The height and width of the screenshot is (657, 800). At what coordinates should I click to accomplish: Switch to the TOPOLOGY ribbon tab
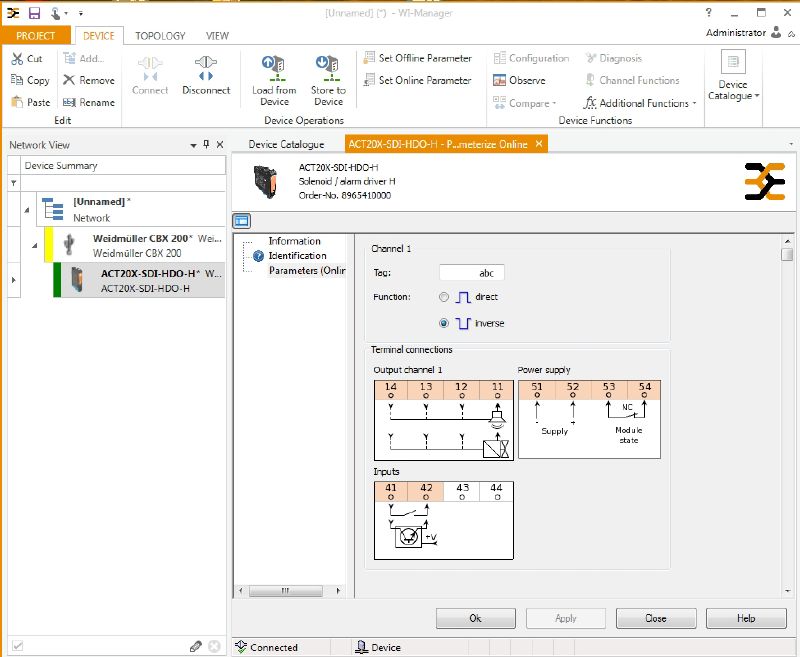coord(160,36)
